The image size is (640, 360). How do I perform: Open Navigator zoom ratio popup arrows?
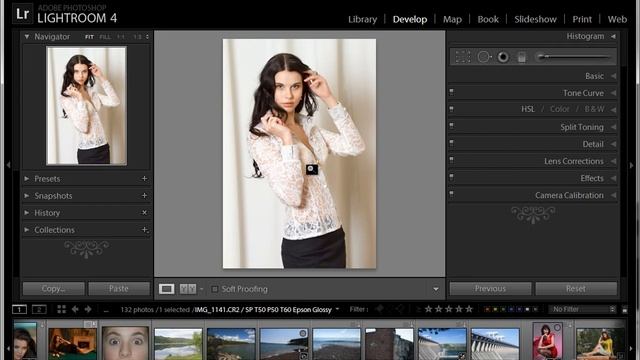[147, 37]
